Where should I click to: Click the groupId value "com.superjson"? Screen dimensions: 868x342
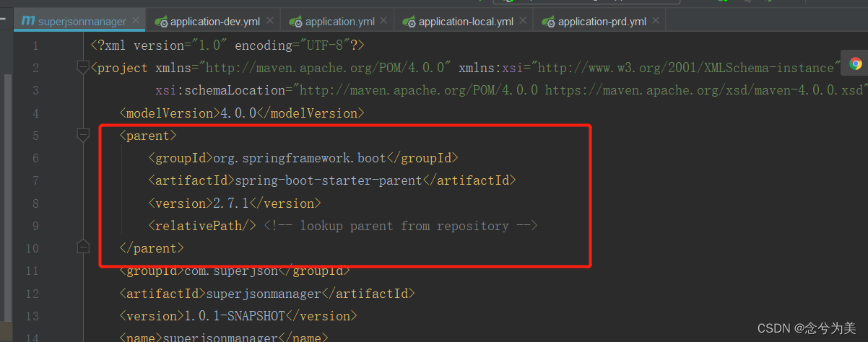point(231,271)
